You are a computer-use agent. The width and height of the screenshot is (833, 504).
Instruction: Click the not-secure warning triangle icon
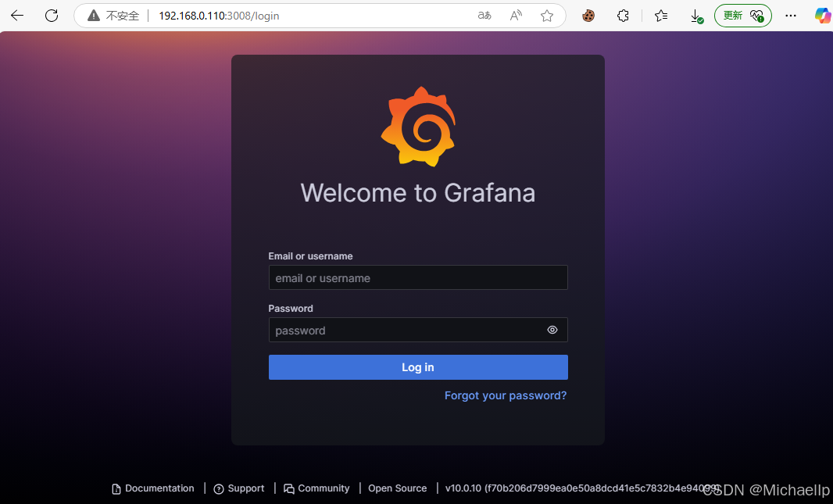(x=94, y=16)
